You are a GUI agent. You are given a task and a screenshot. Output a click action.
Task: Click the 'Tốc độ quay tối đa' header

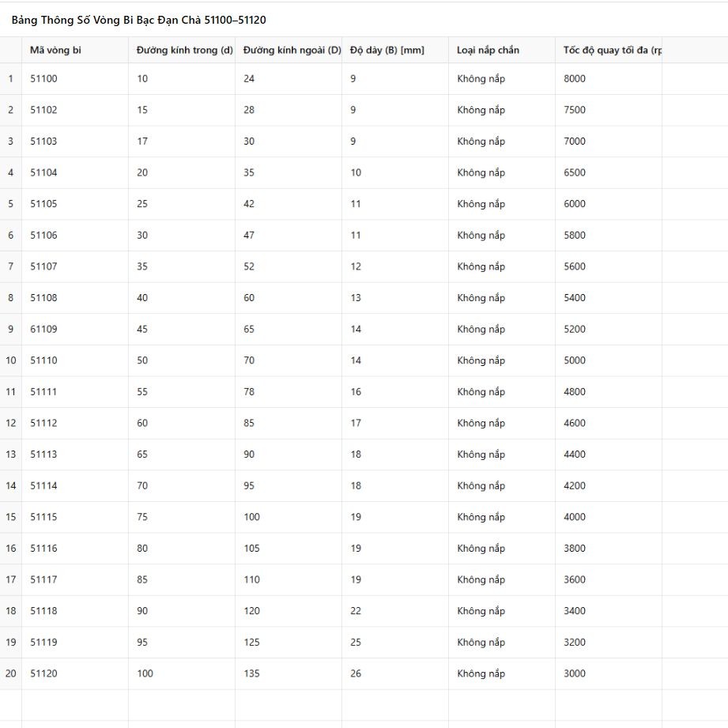pyautogui.click(x=609, y=50)
